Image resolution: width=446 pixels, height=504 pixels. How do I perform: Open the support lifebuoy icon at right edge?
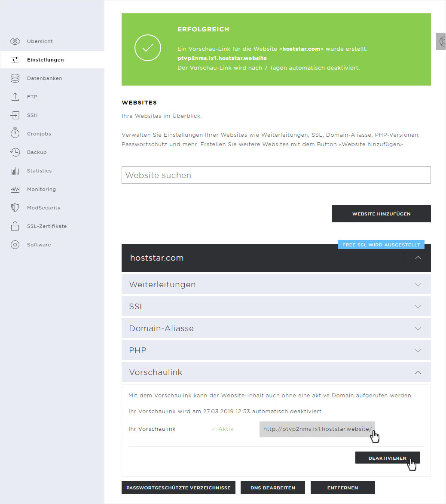[x=442, y=41]
